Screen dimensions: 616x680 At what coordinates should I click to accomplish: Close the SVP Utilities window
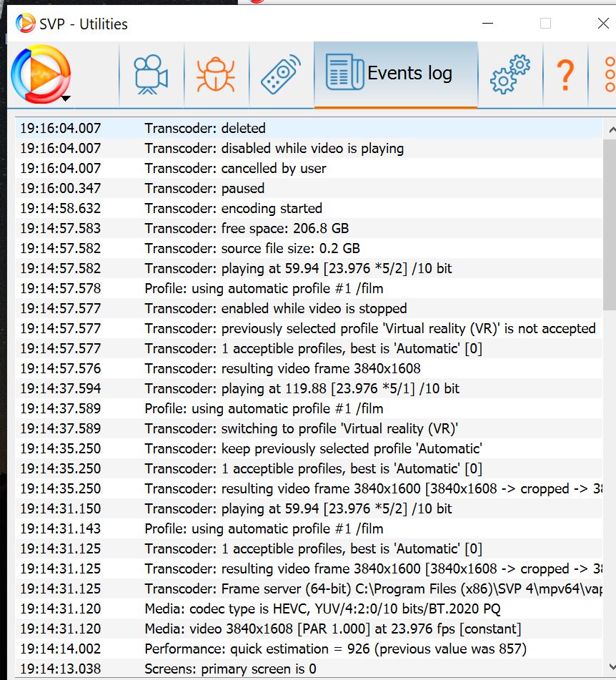coord(602,24)
